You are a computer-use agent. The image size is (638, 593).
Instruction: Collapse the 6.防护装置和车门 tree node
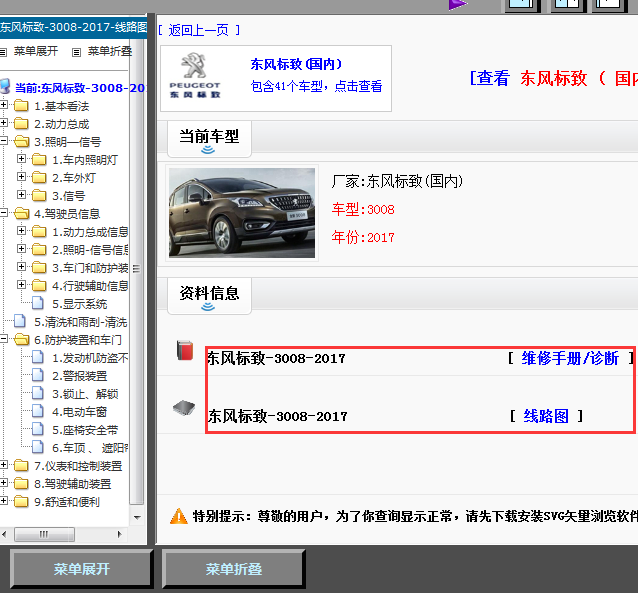[x=4, y=339]
